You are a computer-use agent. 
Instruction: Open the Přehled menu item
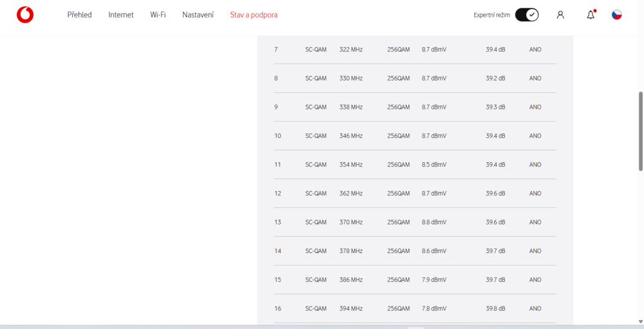coord(79,15)
